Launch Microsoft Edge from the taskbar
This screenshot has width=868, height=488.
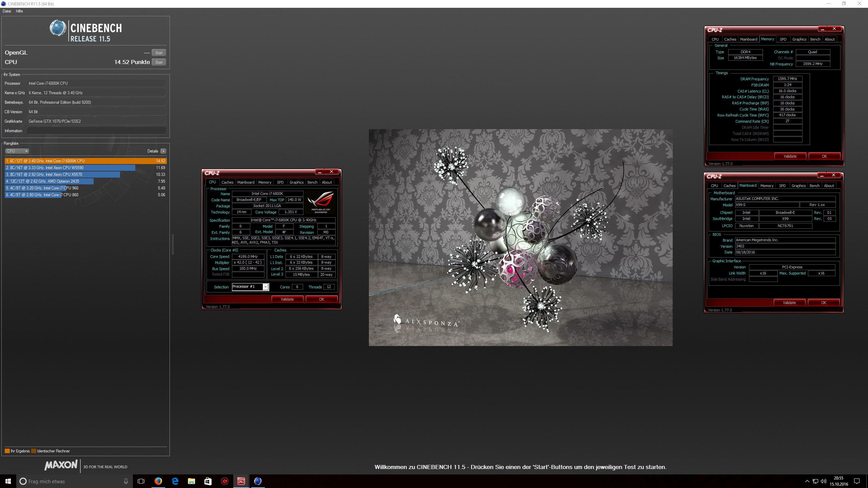pos(175,481)
